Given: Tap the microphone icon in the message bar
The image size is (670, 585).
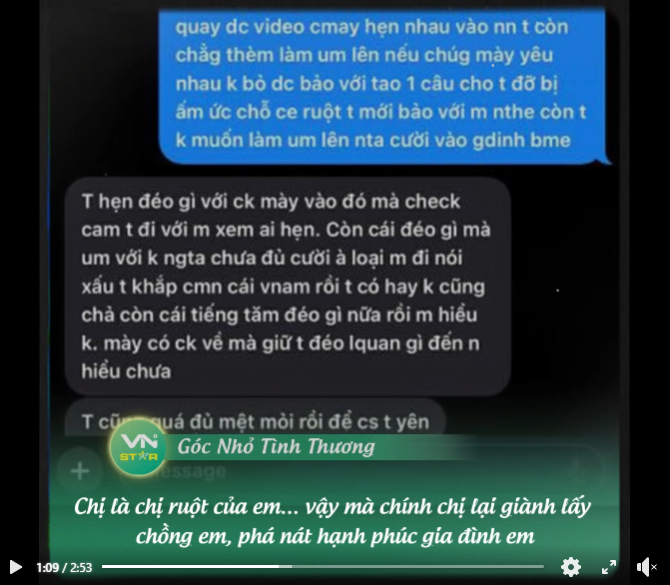Looking at the screenshot, I should pyautogui.click(x=576, y=470).
